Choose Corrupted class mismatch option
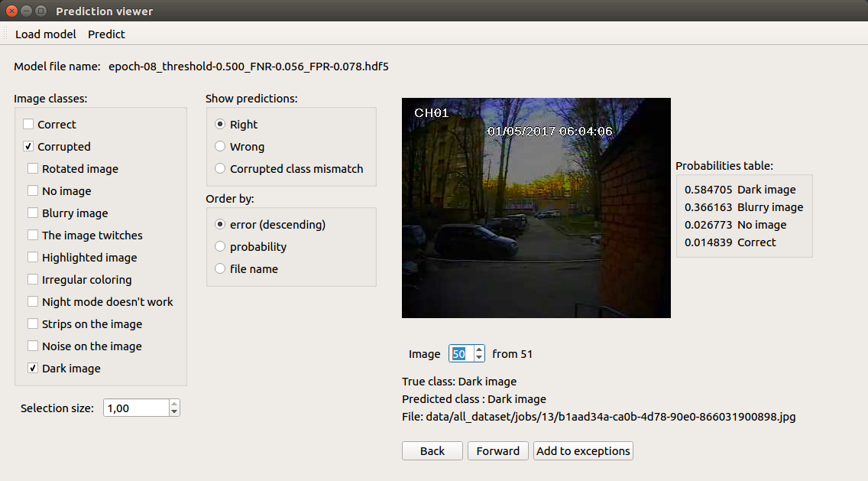Image resolution: width=868 pixels, height=481 pixels. (x=220, y=168)
